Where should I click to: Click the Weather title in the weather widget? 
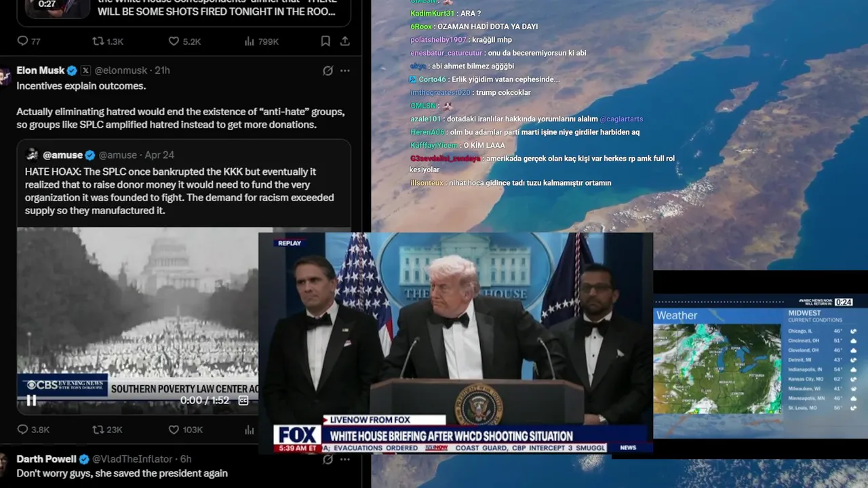(677, 315)
